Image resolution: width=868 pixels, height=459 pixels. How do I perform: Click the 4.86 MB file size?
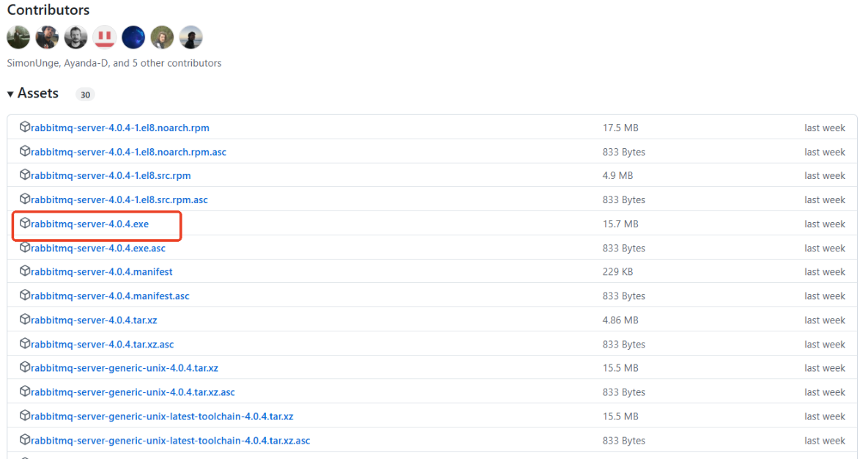620,320
